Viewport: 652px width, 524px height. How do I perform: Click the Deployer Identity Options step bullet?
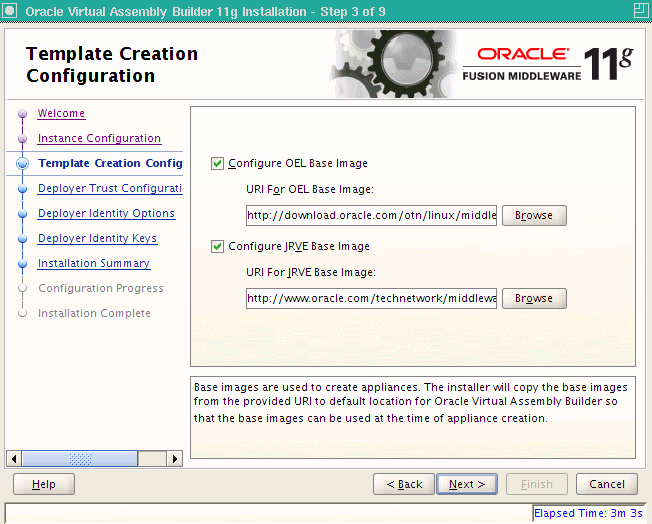(22, 213)
